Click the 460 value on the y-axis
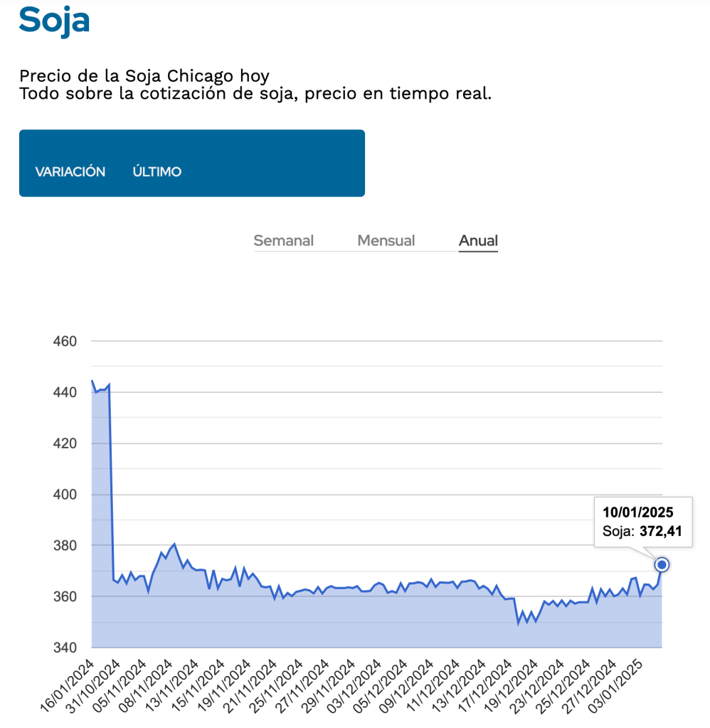The height and width of the screenshot is (728, 710). [64, 342]
